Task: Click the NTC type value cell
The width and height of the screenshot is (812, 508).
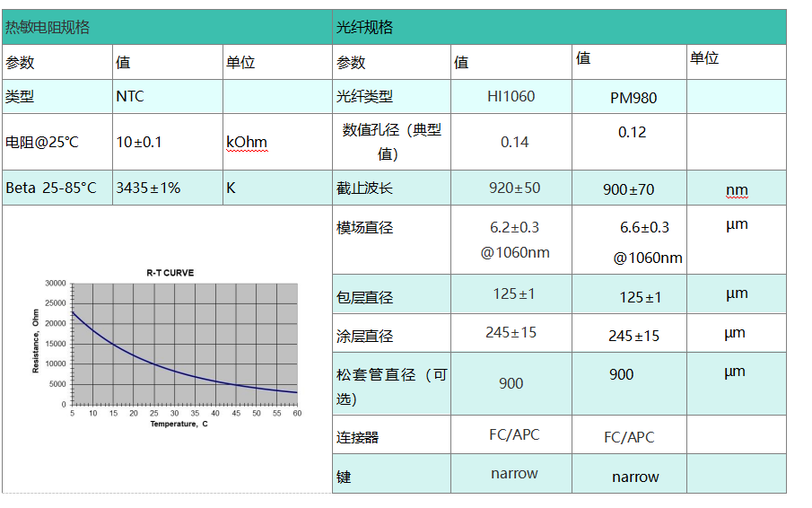Action: (x=130, y=96)
